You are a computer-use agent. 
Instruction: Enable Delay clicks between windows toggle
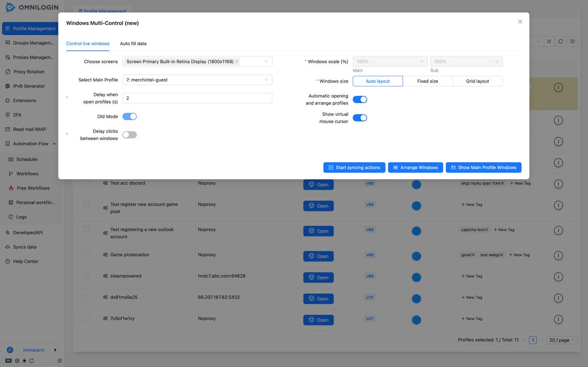[130, 135]
